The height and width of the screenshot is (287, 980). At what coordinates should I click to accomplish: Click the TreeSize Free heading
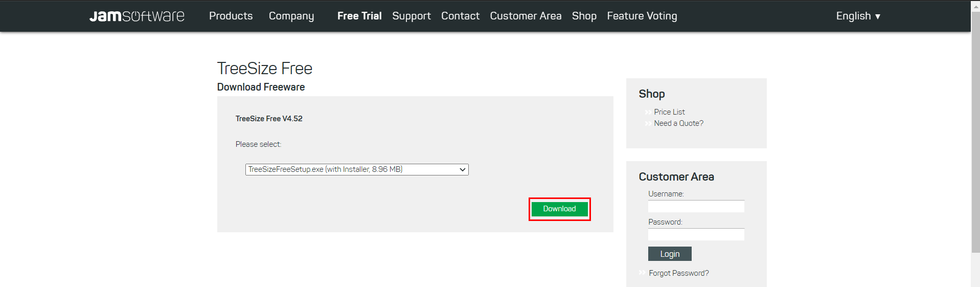[265, 68]
